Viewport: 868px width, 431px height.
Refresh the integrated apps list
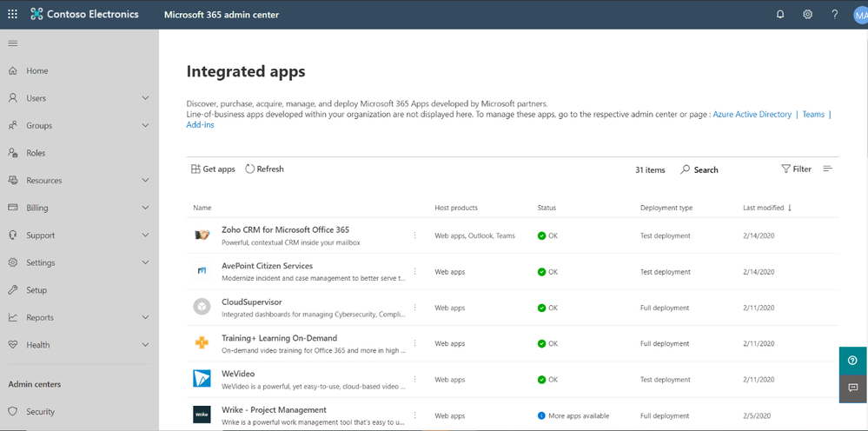coord(264,169)
